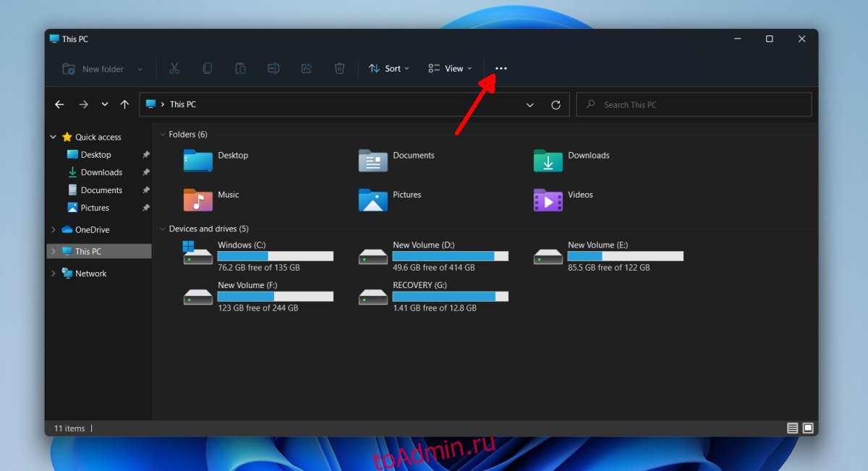Click the Search This PC field
The width and height of the screenshot is (868, 471).
point(694,105)
